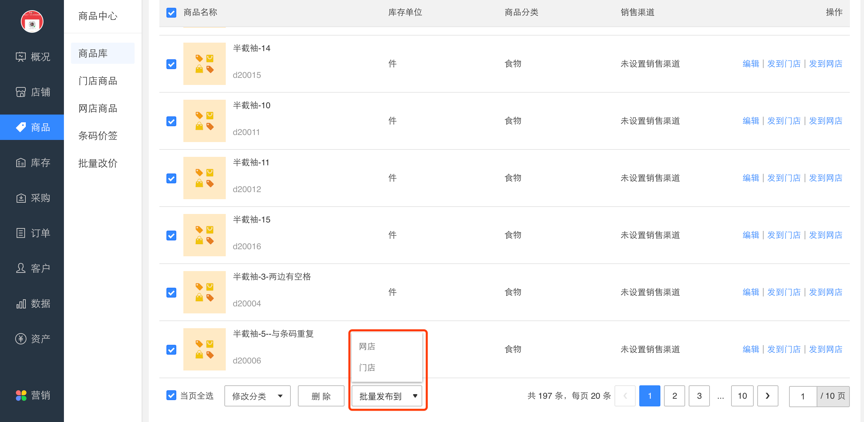The height and width of the screenshot is (422, 864).
Task: Select 条码价签 in the side menu
Action: [98, 136]
